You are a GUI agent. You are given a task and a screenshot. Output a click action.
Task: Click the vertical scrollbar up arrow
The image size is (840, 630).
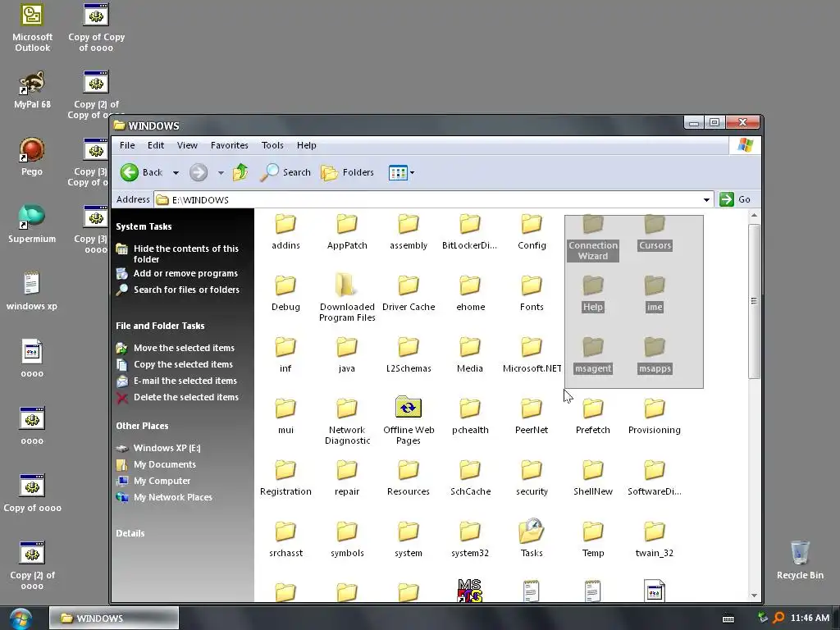point(754,216)
